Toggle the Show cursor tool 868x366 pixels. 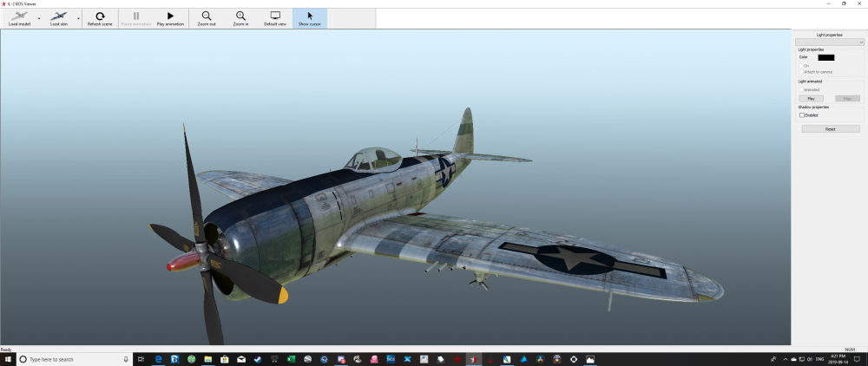pyautogui.click(x=310, y=18)
